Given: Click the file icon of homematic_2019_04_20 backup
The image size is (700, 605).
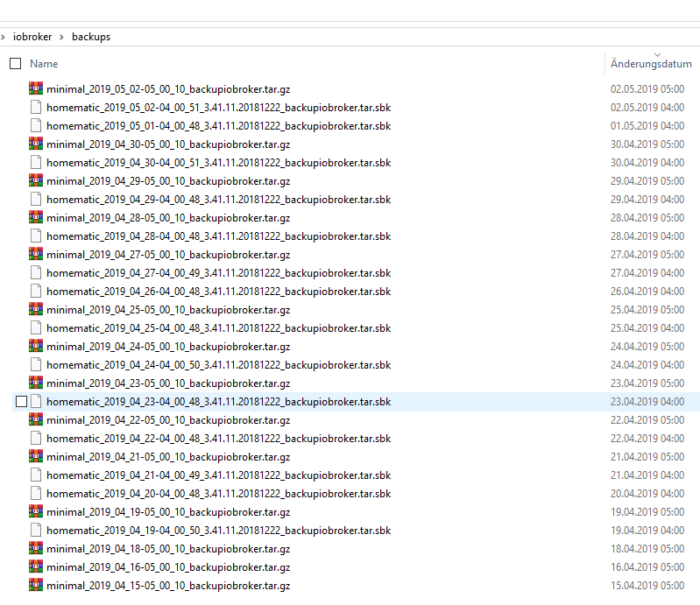Looking at the screenshot, I should tap(36, 494).
